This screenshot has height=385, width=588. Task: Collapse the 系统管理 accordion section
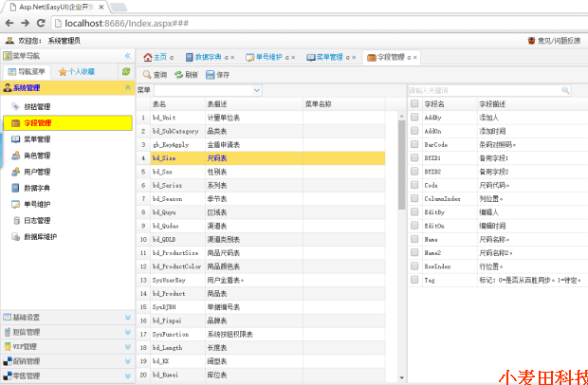point(127,88)
